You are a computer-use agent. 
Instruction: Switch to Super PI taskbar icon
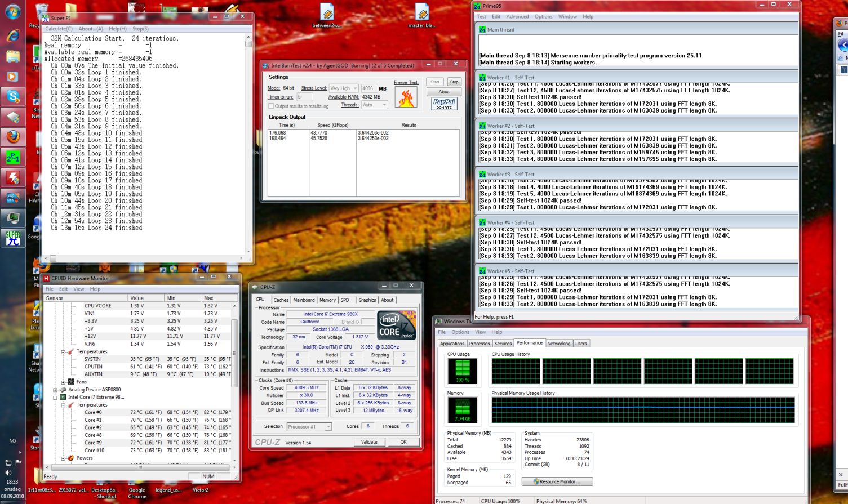tap(12, 238)
